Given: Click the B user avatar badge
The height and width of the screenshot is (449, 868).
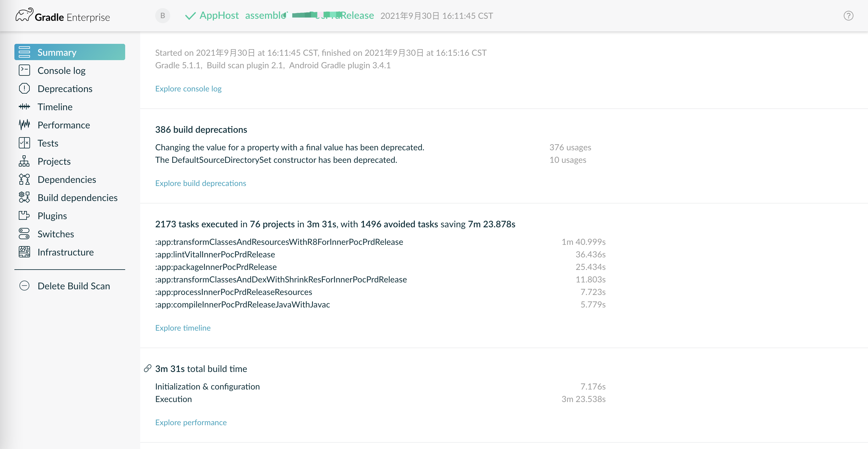Looking at the screenshot, I should pyautogui.click(x=162, y=16).
